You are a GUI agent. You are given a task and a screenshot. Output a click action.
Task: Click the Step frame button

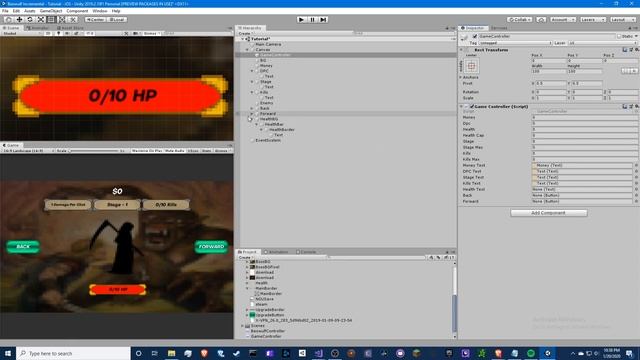coord(323,20)
